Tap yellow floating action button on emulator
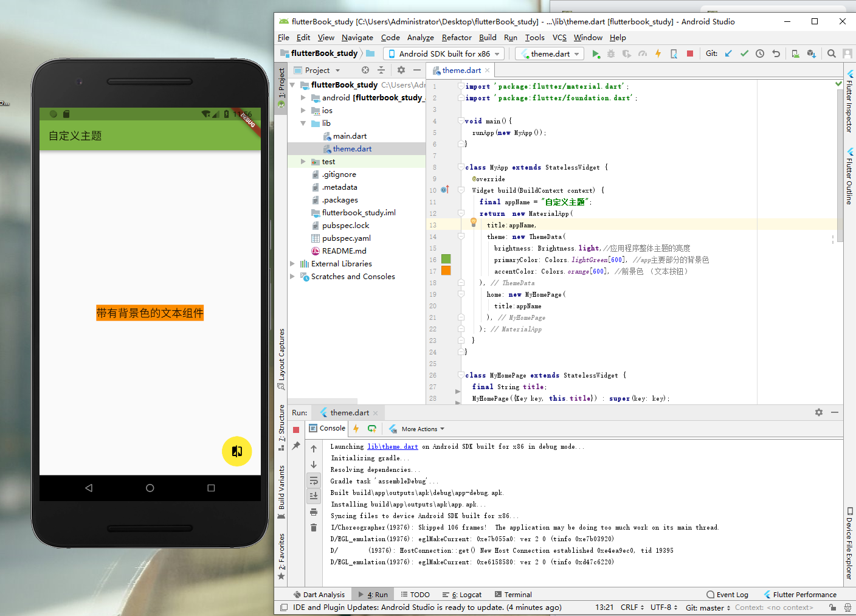Image resolution: width=856 pixels, height=616 pixels. (x=237, y=451)
